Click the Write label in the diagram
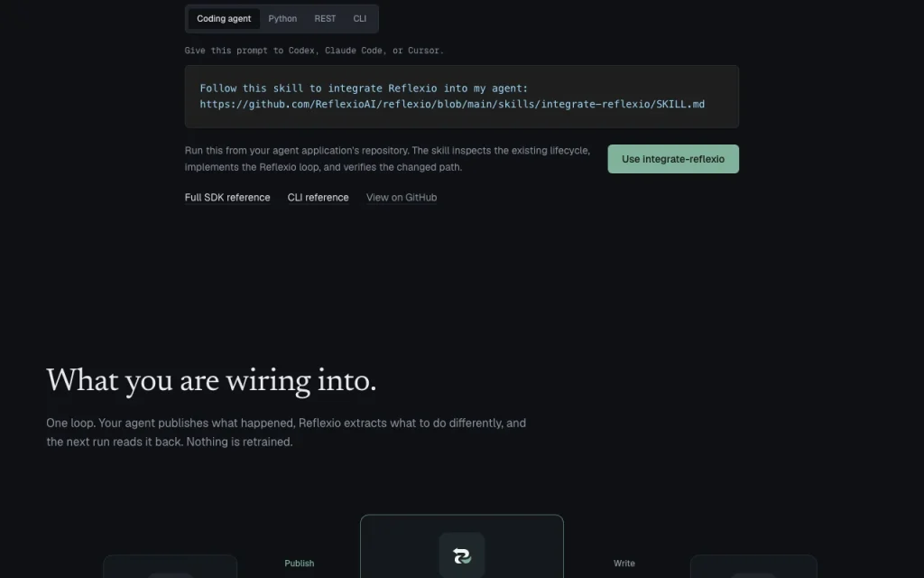Image resolution: width=924 pixels, height=578 pixels. pyautogui.click(x=624, y=564)
